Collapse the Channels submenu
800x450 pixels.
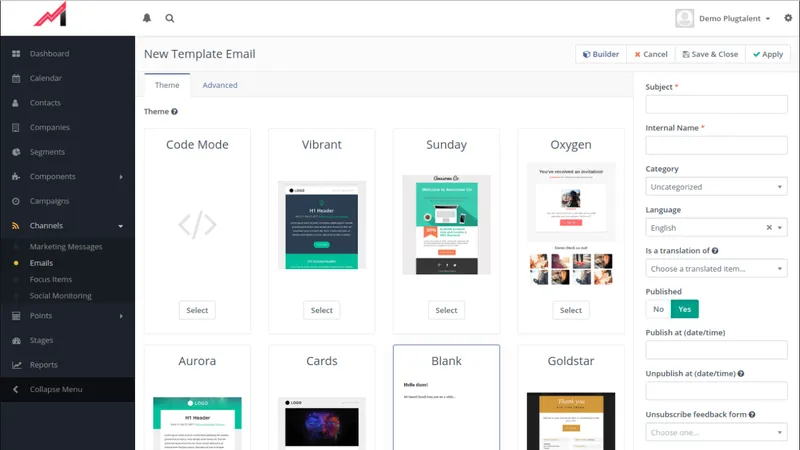[x=121, y=226]
